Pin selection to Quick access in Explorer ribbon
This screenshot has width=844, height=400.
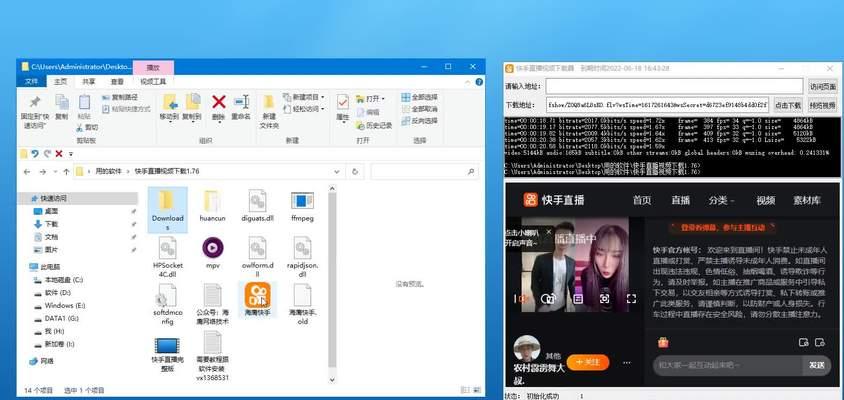pos(34,111)
